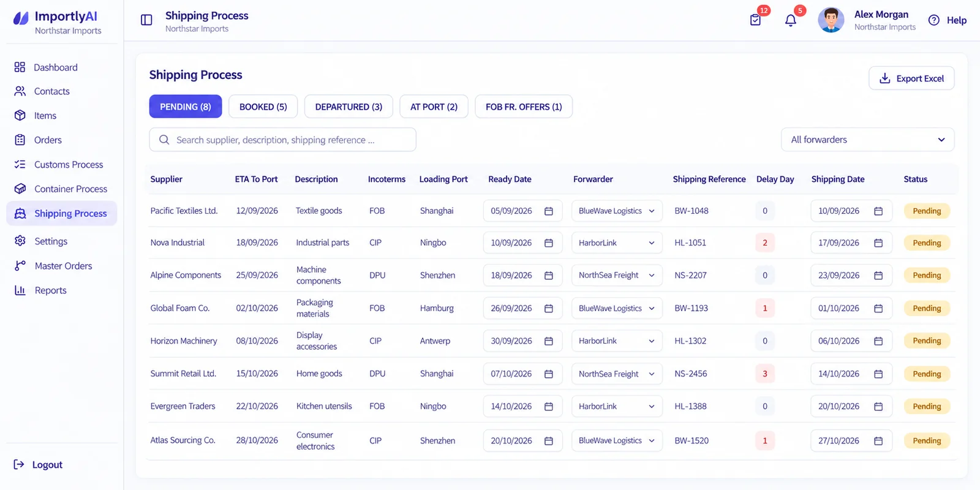Click the 30/09/2026 ready date field

(x=522, y=341)
